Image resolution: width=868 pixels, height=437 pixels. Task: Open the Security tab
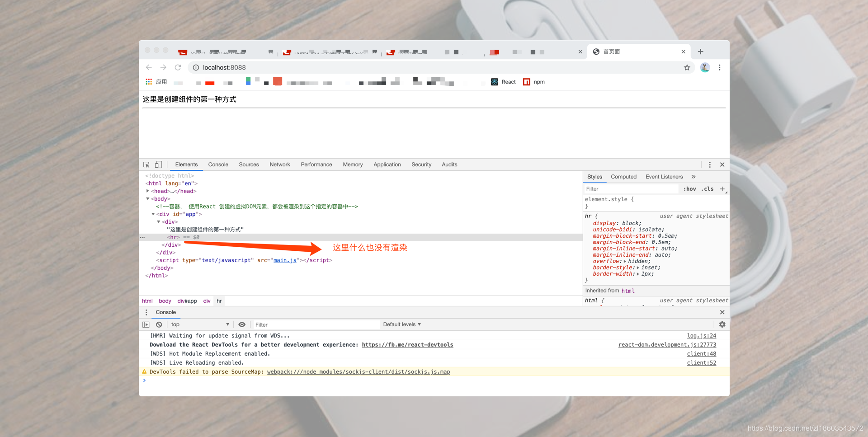pyautogui.click(x=421, y=164)
